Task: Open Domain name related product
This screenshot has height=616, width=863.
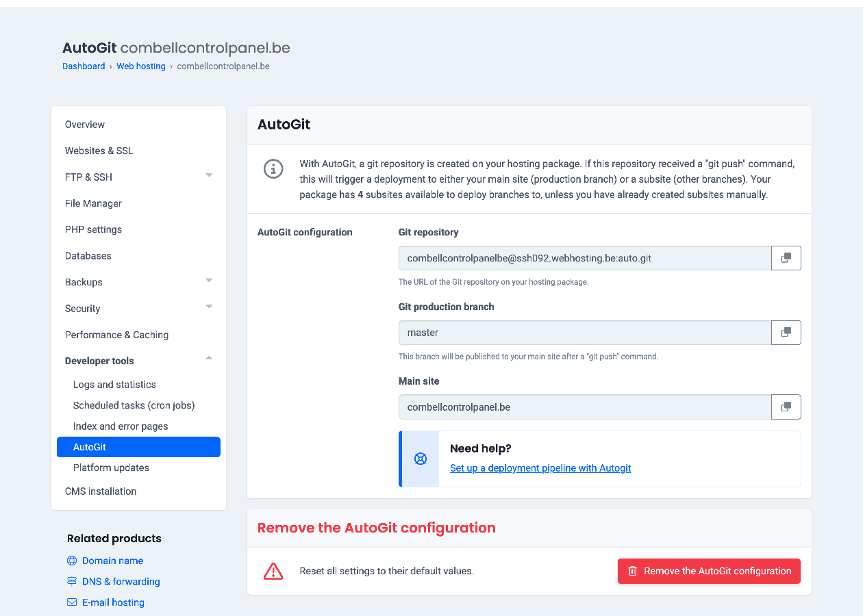Action: [113, 561]
